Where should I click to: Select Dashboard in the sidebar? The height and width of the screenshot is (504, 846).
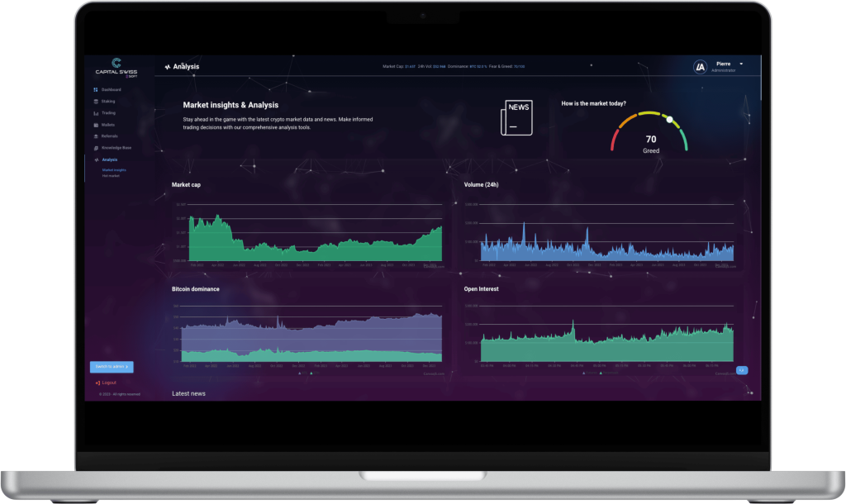pyautogui.click(x=95, y=89)
